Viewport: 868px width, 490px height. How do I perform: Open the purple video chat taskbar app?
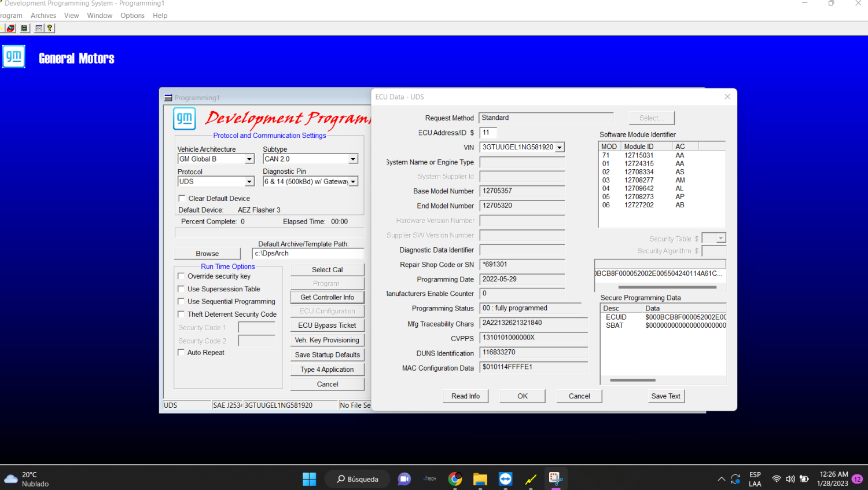[x=404, y=479]
